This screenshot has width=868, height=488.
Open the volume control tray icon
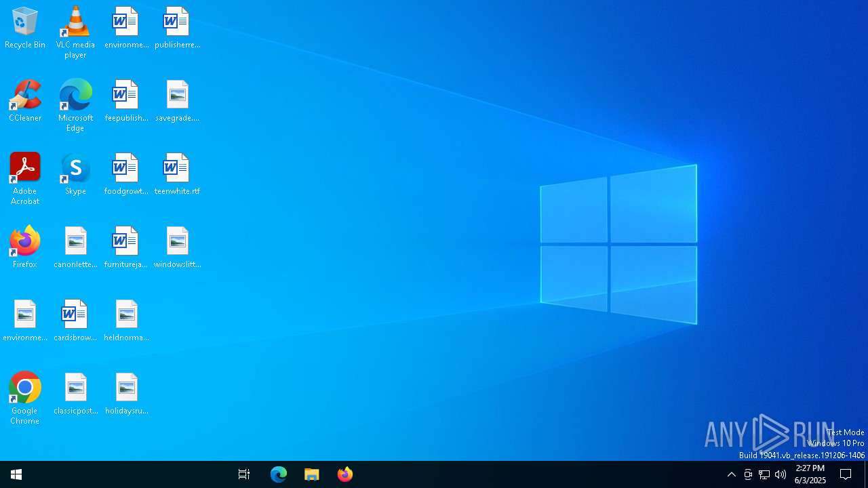[x=781, y=474]
